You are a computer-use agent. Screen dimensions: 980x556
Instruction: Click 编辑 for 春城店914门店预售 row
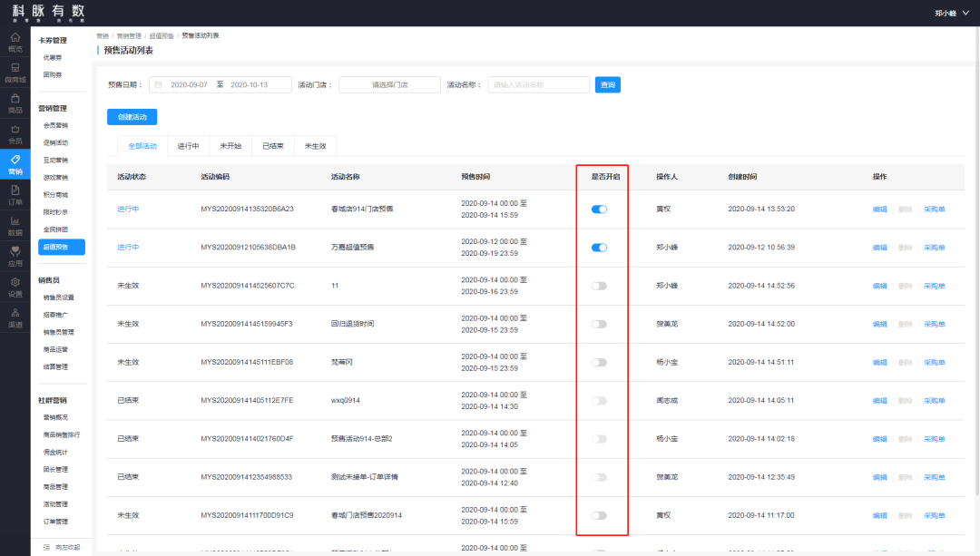click(x=879, y=210)
